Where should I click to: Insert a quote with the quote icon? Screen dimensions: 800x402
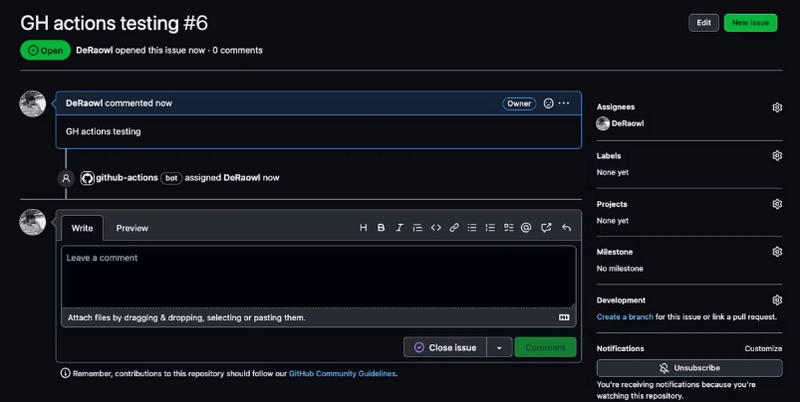click(x=417, y=228)
